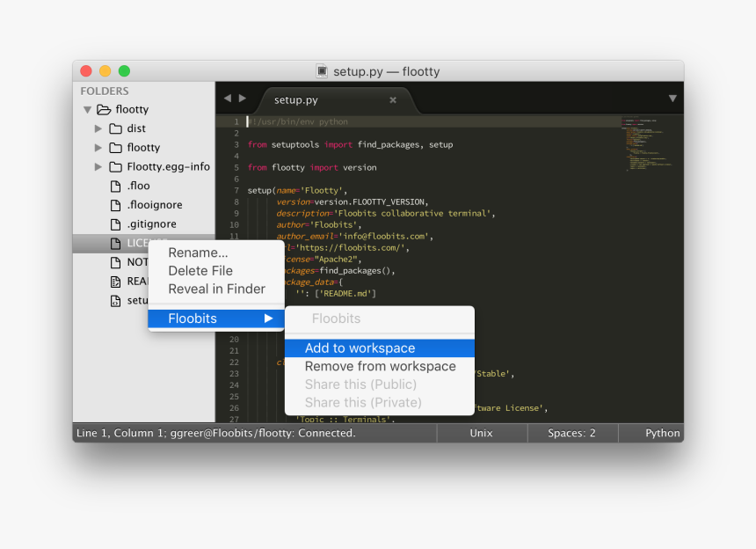756x549 pixels.
Task: Collapse the flootty root folder
Action: coord(86,109)
